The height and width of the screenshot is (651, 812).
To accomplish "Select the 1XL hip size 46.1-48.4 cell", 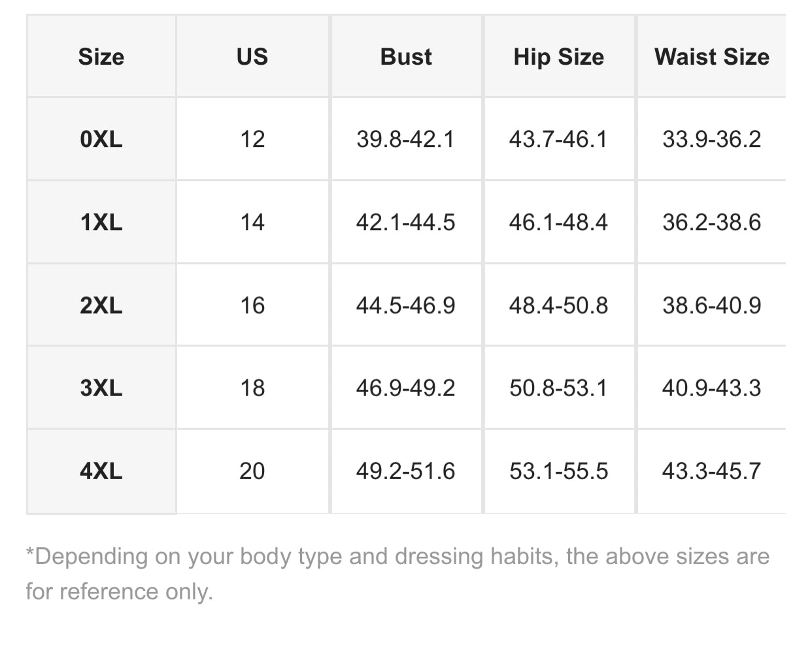I will pyautogui.click(x=558, y=222).
